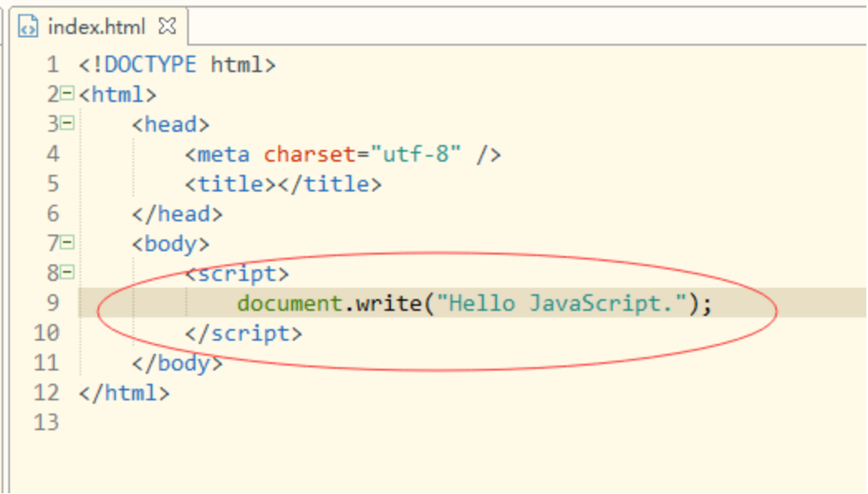Image resolution: width=868 pixels, height=494 pixels.
Task: Click the opening <body> tag on line 7
Action: (x=171, y=245)
